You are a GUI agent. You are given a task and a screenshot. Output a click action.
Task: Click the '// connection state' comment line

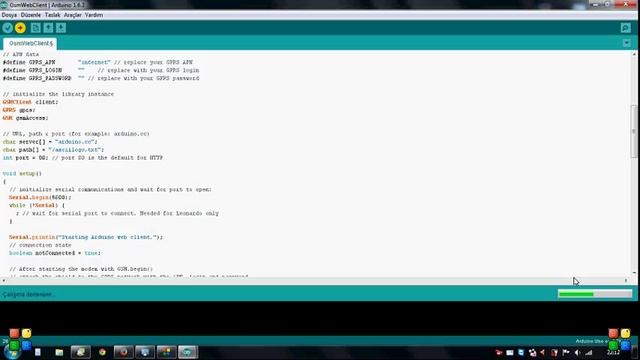tap(40, 245)
